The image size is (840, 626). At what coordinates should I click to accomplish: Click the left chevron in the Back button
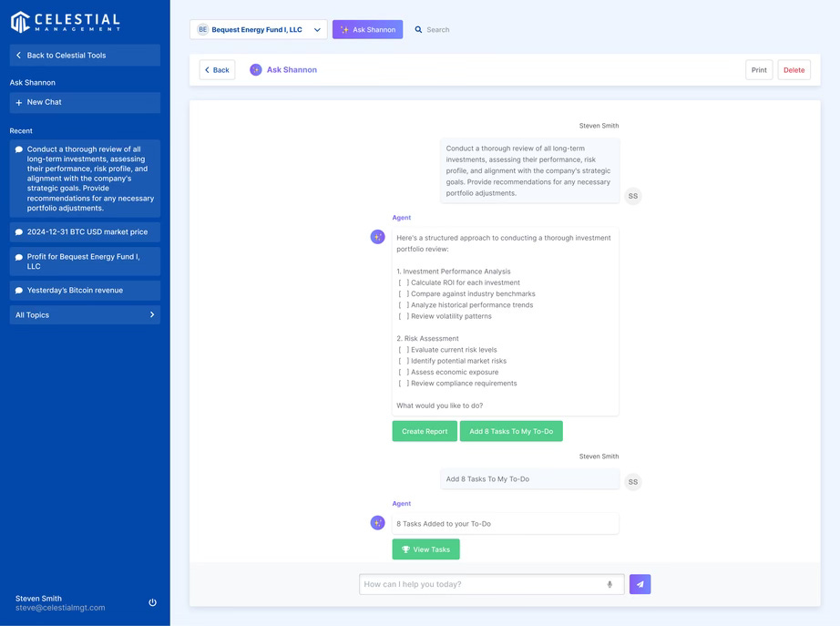click(x=208, y=69)
